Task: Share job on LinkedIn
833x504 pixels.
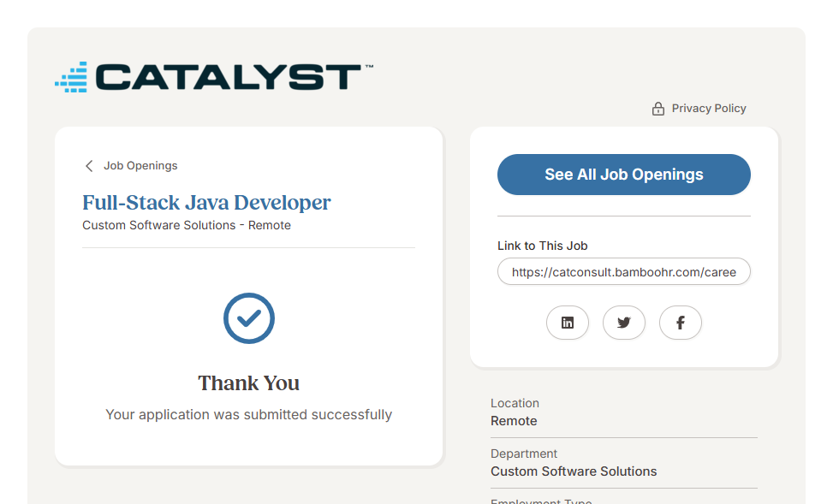Action: (567, 323)
